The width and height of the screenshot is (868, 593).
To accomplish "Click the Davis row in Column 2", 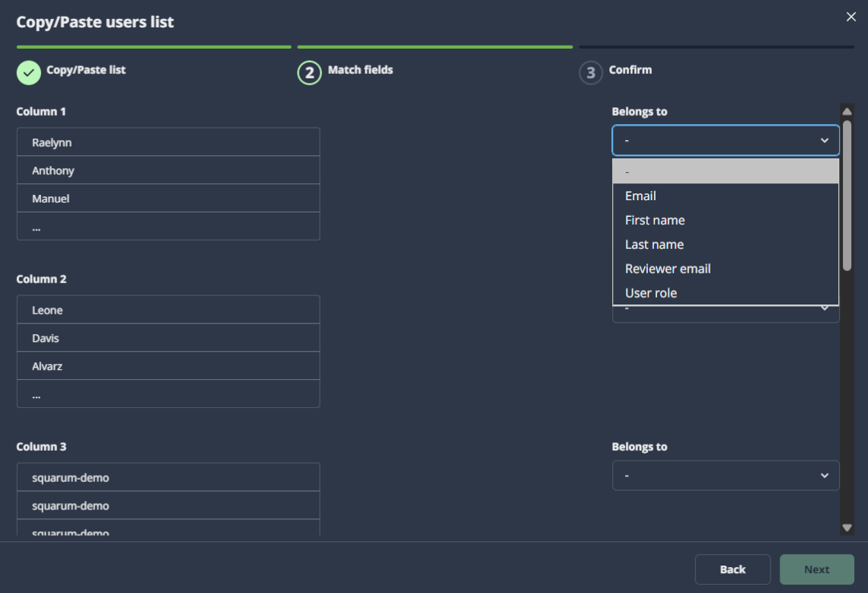I will click(x=168, y=338).
